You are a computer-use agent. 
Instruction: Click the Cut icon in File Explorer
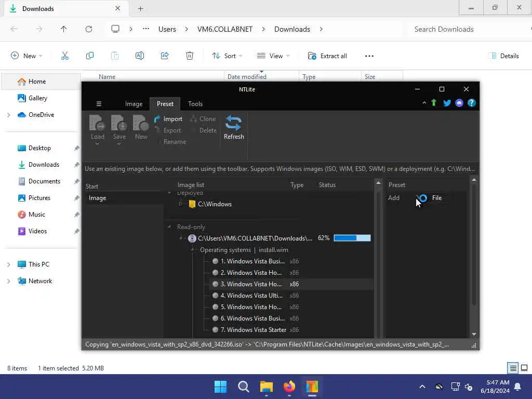click(x=65, y=56)
